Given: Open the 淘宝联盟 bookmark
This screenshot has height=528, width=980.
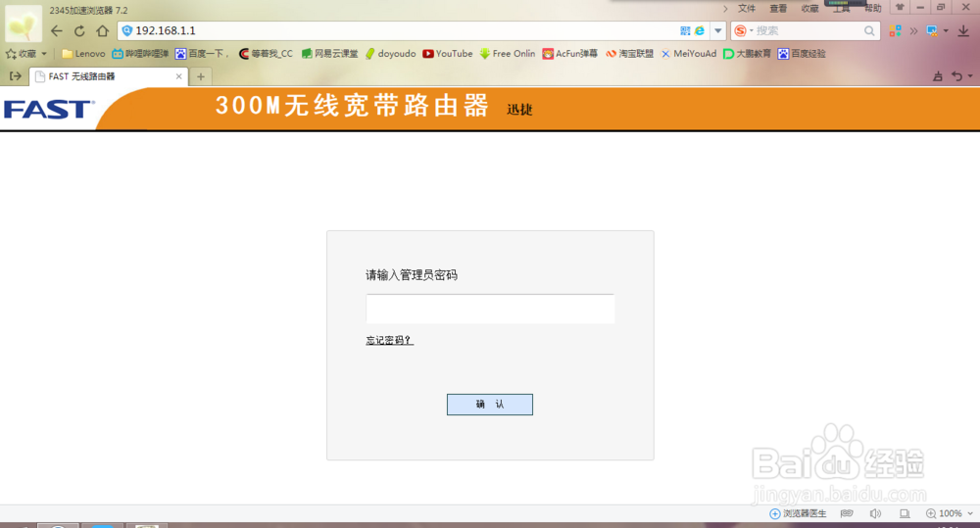Looking at the screenshot, I should 629,54.
